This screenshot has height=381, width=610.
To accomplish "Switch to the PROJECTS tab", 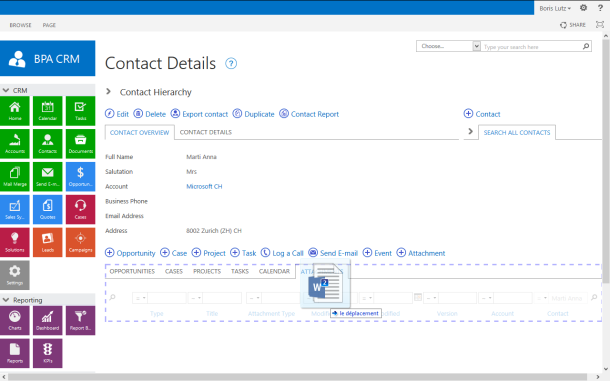I will [x=207, y=272].
